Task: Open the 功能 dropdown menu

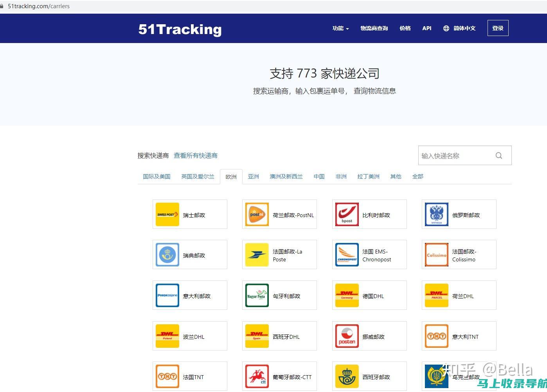Action: (x=340, y=28)
